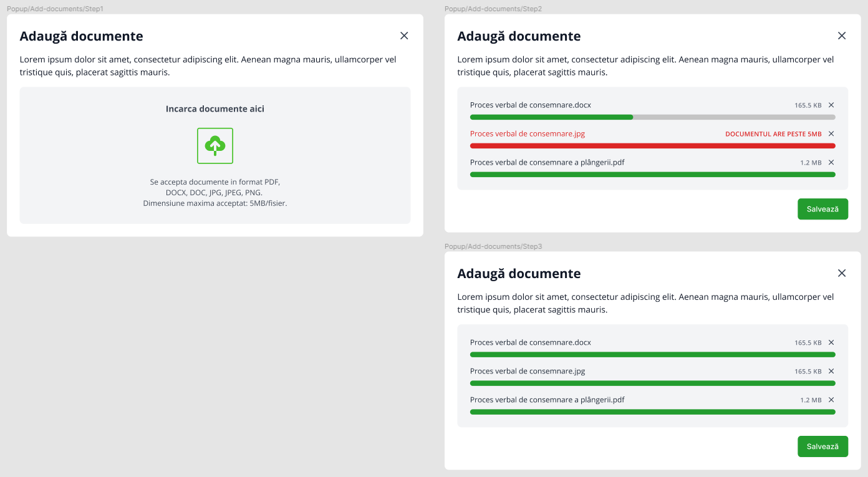Remove the errored .jpg file in Step2
Screen dimensions: 868x477
pos(831,133)
